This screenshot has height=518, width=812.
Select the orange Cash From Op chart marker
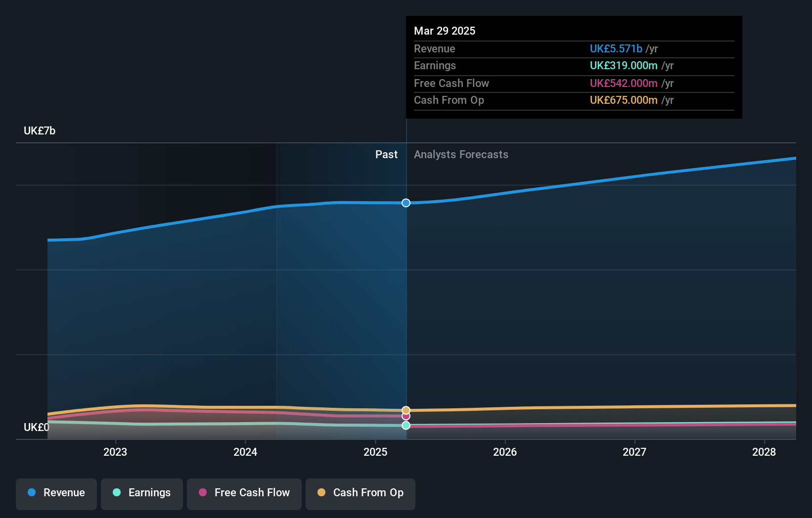coord(406,409)
